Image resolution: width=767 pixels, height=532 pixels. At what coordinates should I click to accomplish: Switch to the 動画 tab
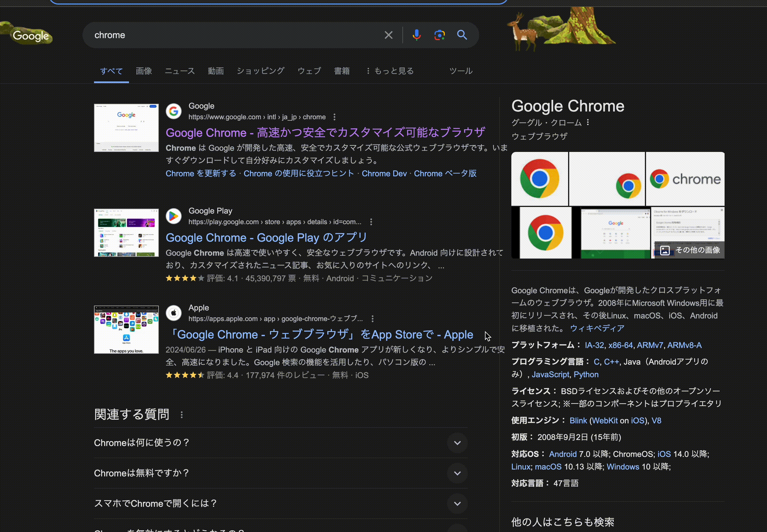pos(216,71)
